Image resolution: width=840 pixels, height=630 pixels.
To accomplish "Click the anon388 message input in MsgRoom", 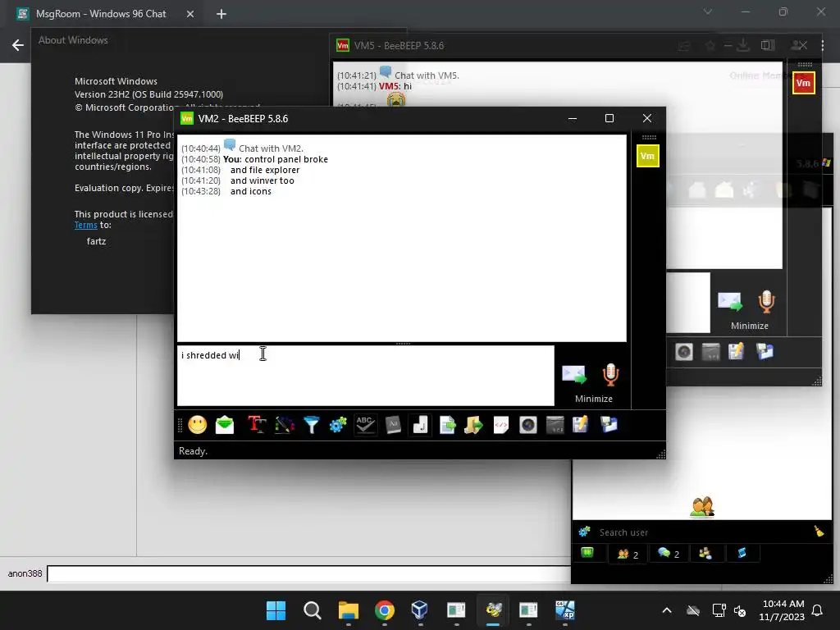I will [x=309, y=573].
